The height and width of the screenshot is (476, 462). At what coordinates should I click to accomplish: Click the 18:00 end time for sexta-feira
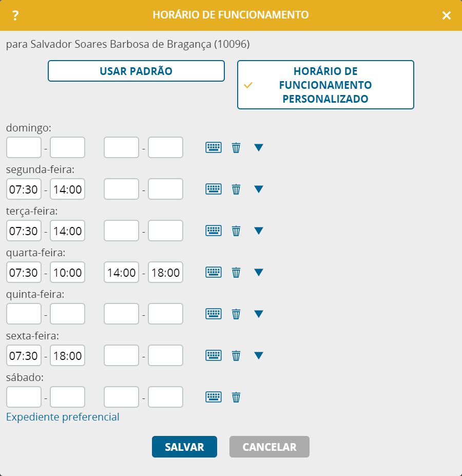click(67, 355)
